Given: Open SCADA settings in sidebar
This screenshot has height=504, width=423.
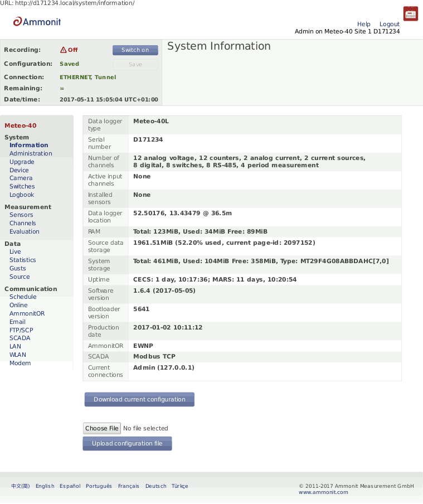Looking at the screenshot, I should [20, 338].
